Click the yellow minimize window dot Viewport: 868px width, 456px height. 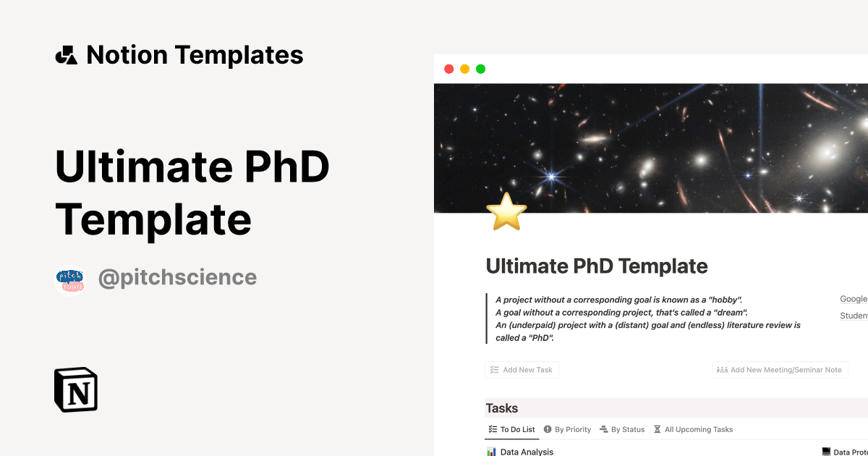click(464, 69)
